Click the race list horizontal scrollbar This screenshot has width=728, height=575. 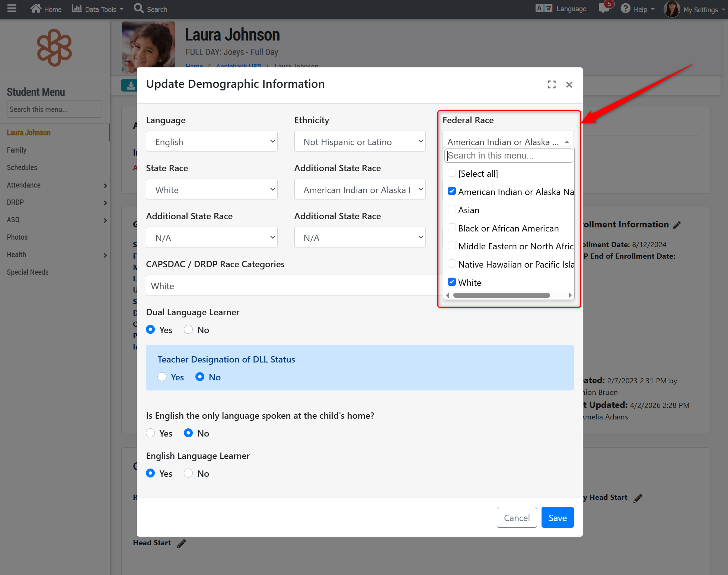(x=501, y=296)
